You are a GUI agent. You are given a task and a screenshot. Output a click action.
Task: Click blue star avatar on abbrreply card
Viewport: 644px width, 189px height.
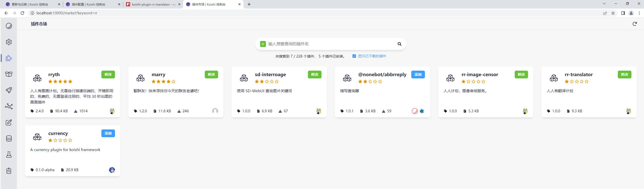pyautogui.click(x=422, y=111)
